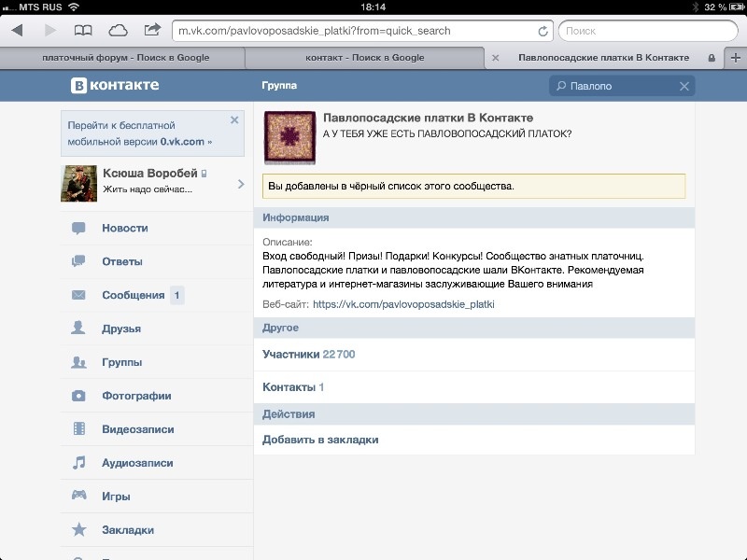Click the Видеозаписи film icon

click(x=79, y=429)
